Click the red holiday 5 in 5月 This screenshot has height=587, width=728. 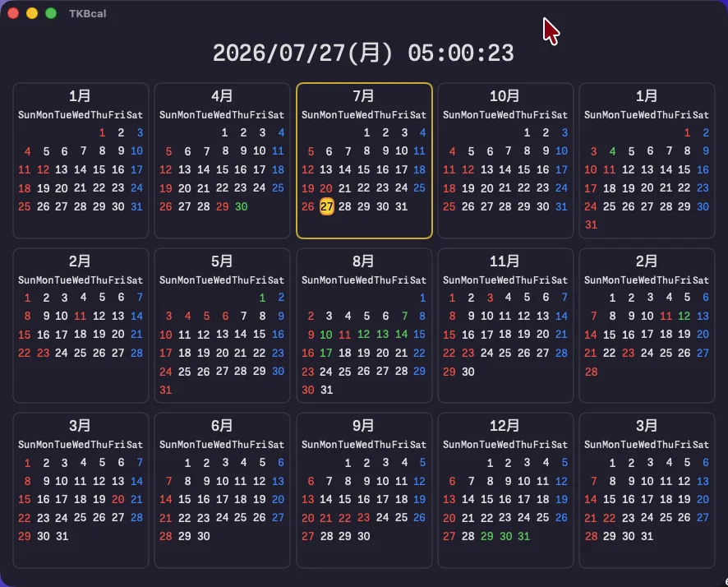206,317
